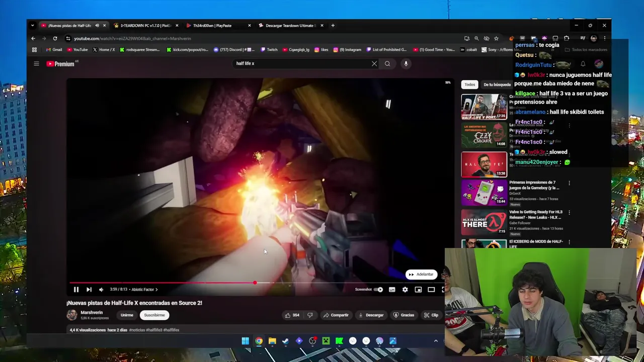Viewport: 644px width, 362px height.
Task: Open the Marshverin channel name
Action: pos(92,313)
